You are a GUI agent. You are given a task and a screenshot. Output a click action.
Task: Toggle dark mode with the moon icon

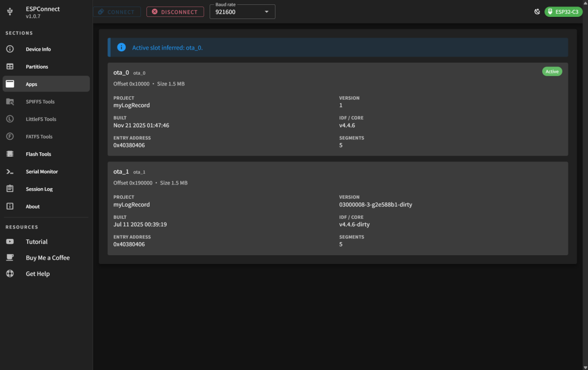(537, 11)
